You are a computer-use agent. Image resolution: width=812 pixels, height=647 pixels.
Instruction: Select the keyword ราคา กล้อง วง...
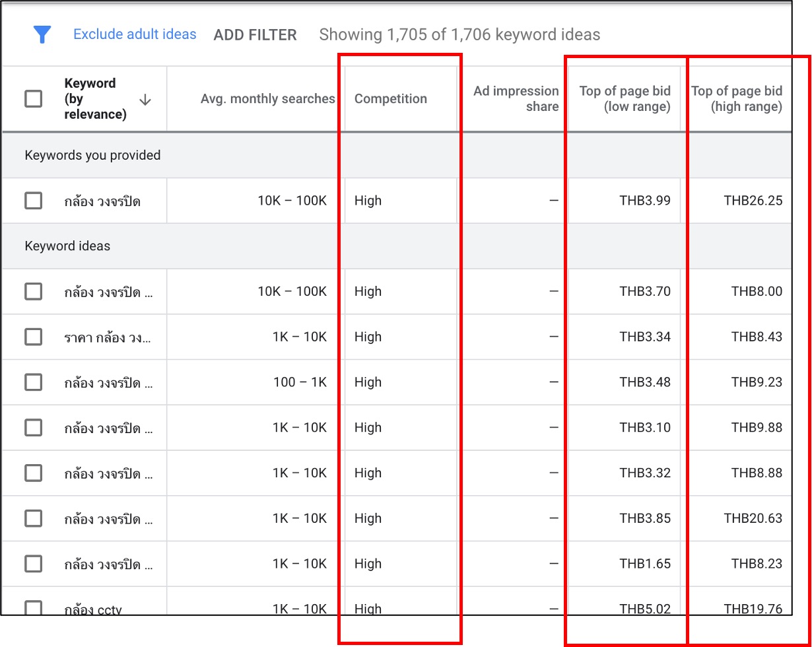pyautogui.click(x=108, y=337)
